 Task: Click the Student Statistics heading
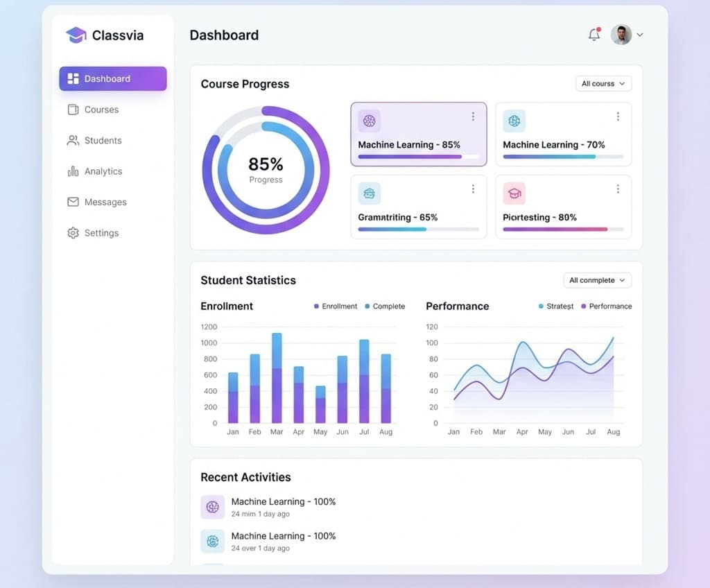248,280
